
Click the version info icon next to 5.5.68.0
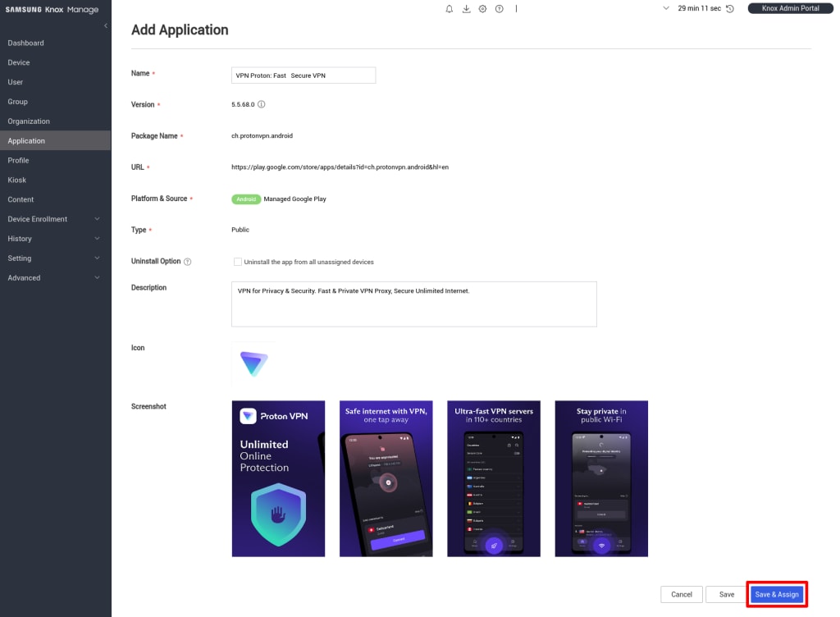point(262,104)
